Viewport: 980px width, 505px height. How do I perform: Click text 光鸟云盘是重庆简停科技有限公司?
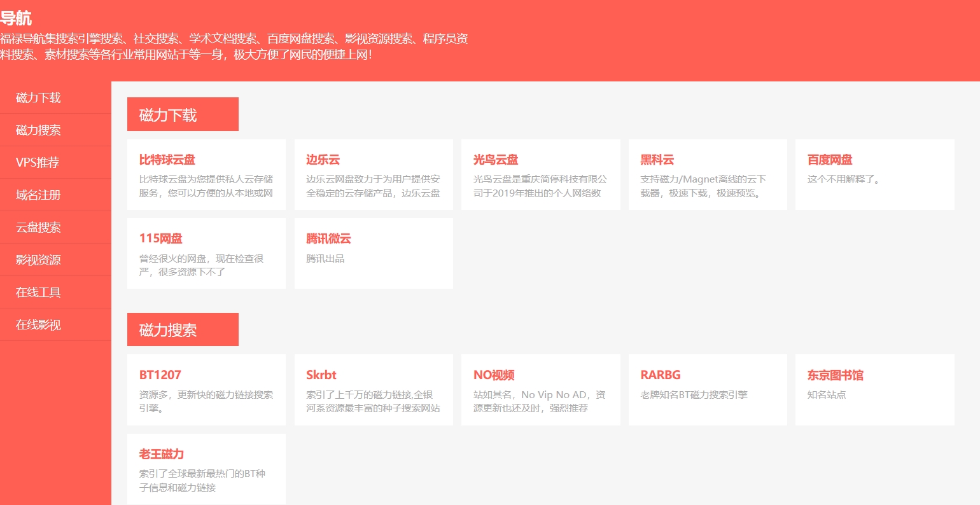tap(540, 186)
